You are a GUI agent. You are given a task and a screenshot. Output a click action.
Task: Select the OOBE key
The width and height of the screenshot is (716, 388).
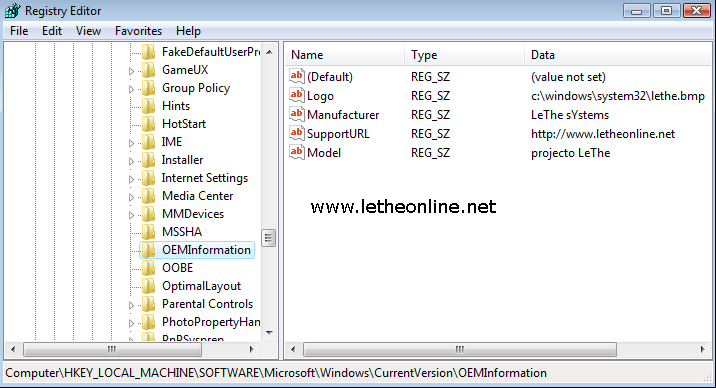(178, 268)
